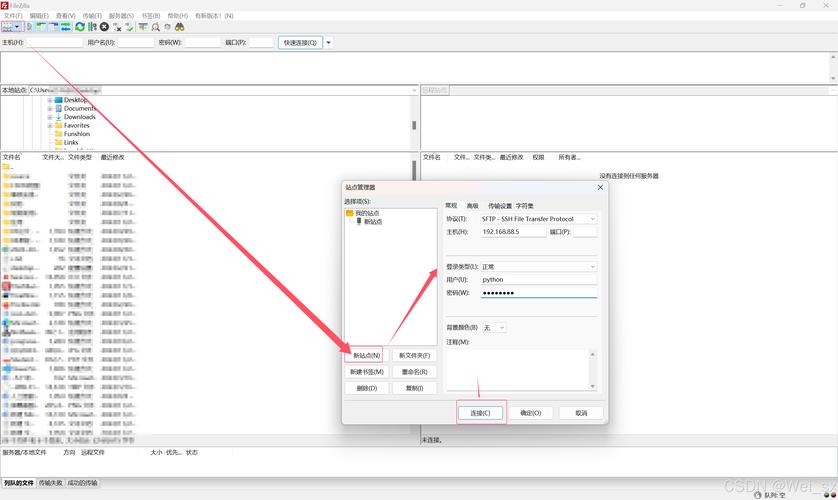The height and width of the screenshot is (500, 838).
Task: Toggle the transfer queue display icon
Action: coord(65,27)
